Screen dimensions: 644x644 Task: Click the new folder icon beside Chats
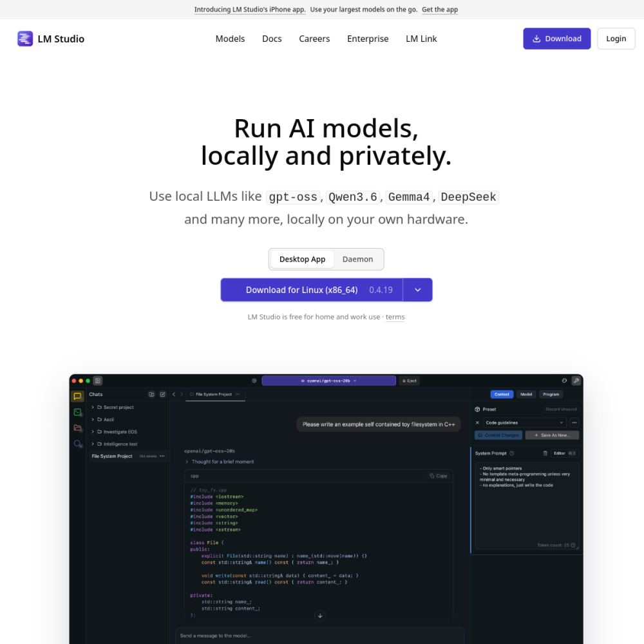(151, 394)
